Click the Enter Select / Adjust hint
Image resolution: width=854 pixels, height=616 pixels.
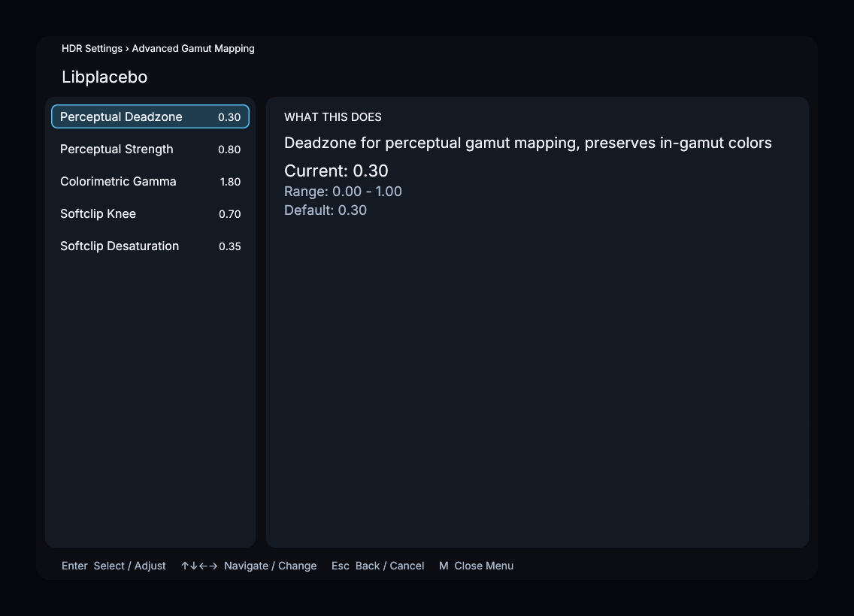[x=114, y=566]
